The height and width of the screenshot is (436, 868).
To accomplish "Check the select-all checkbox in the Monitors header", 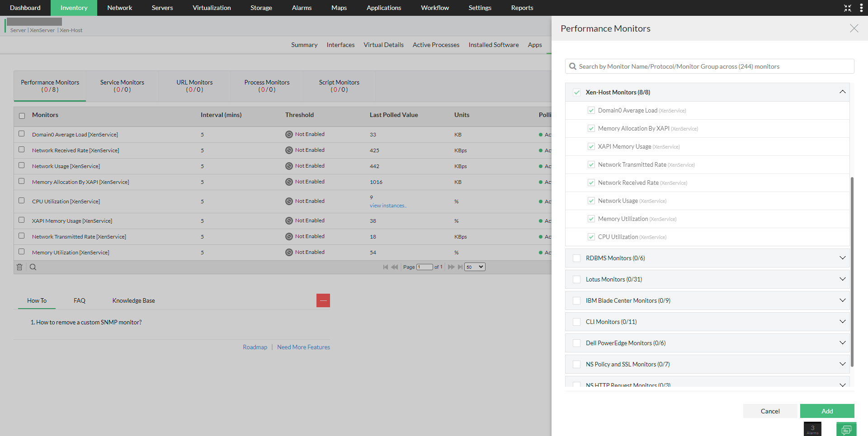I will (x=21, y=116).
